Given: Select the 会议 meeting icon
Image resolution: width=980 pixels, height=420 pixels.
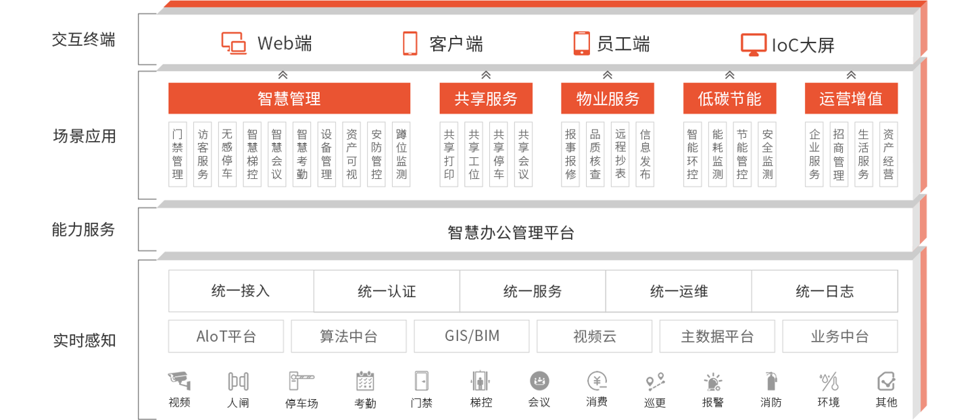Looking at the screenshot, I should coord(539,381).
